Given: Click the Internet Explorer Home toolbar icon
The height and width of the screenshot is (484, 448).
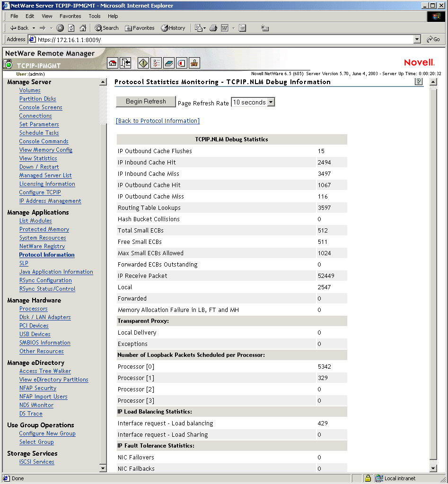Looking at the screenshot, I should coord(83,28).
